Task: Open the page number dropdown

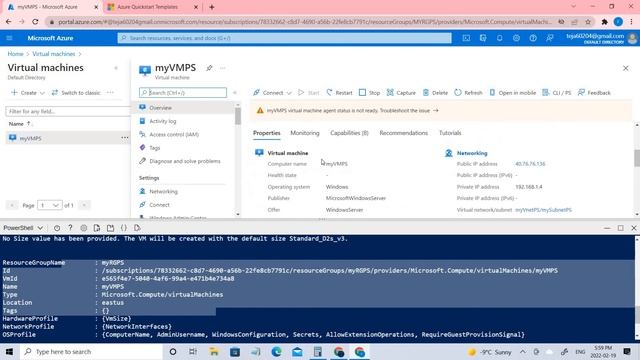Action: click(x=49, y=205)
